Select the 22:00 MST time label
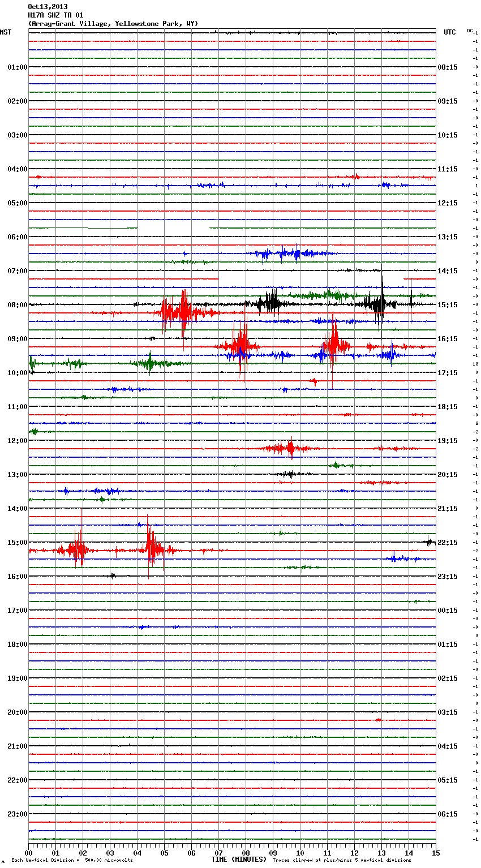This screenshot has width=481, height=868. [x=18, y=780]
